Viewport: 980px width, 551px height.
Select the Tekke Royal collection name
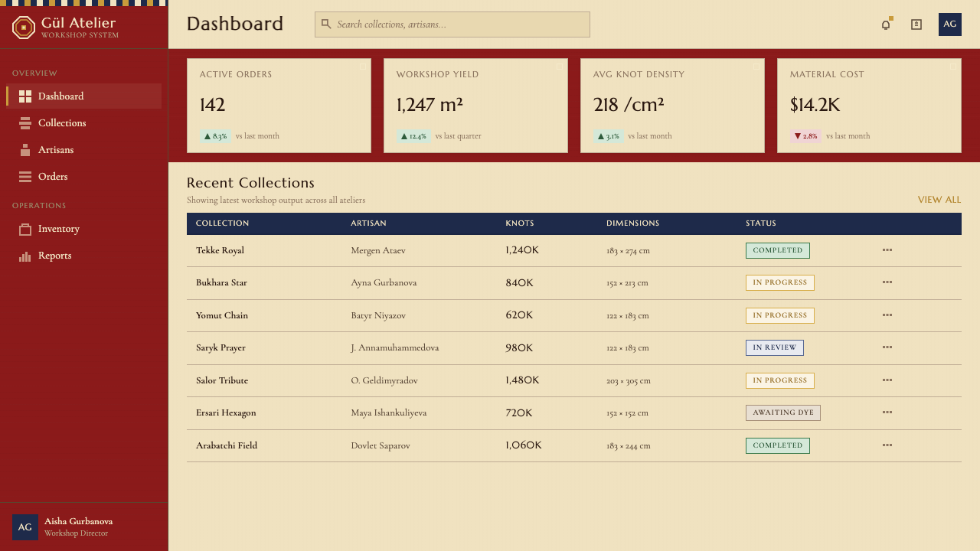(220, 250)
